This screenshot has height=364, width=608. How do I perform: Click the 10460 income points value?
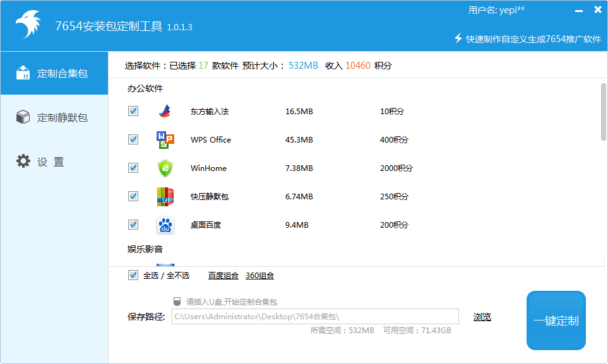[x=358, y=66]
